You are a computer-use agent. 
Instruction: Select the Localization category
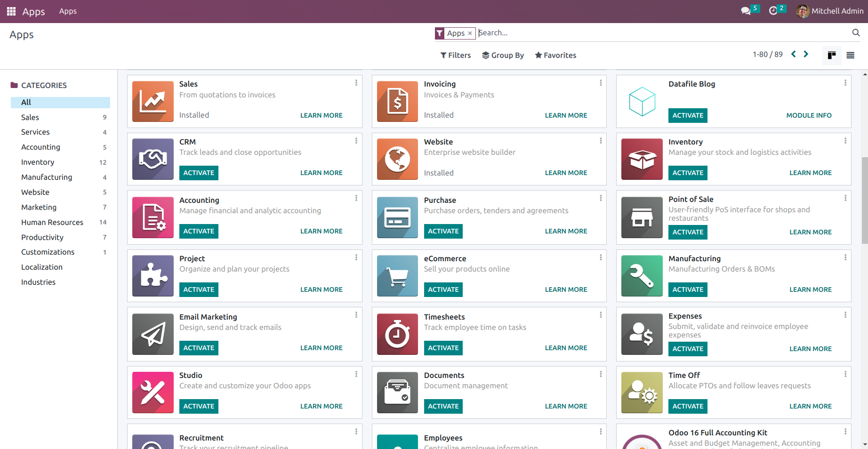pos(60,267)
